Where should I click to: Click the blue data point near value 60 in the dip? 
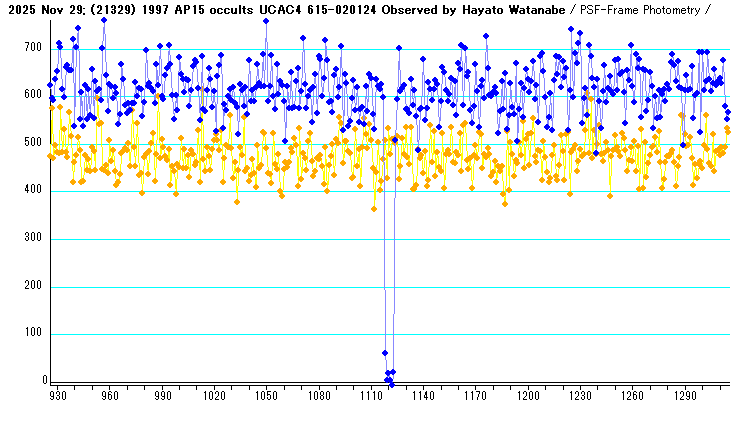click(385, 353)
